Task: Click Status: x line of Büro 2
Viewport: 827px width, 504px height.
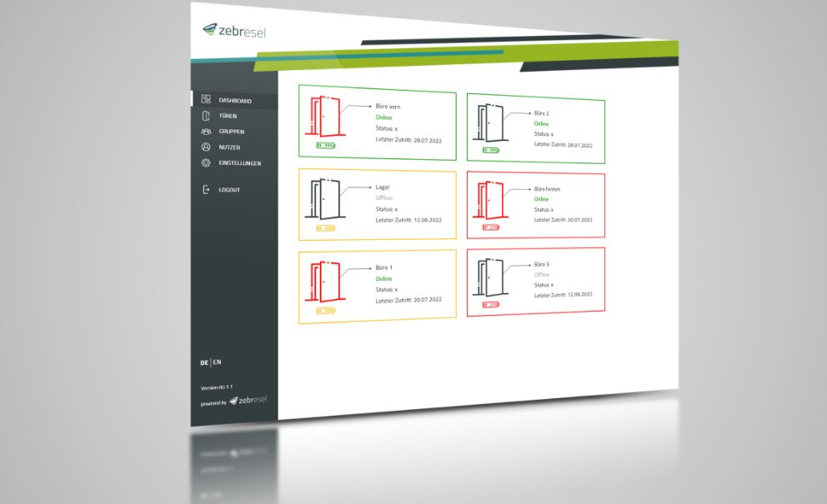Action: 544,134
